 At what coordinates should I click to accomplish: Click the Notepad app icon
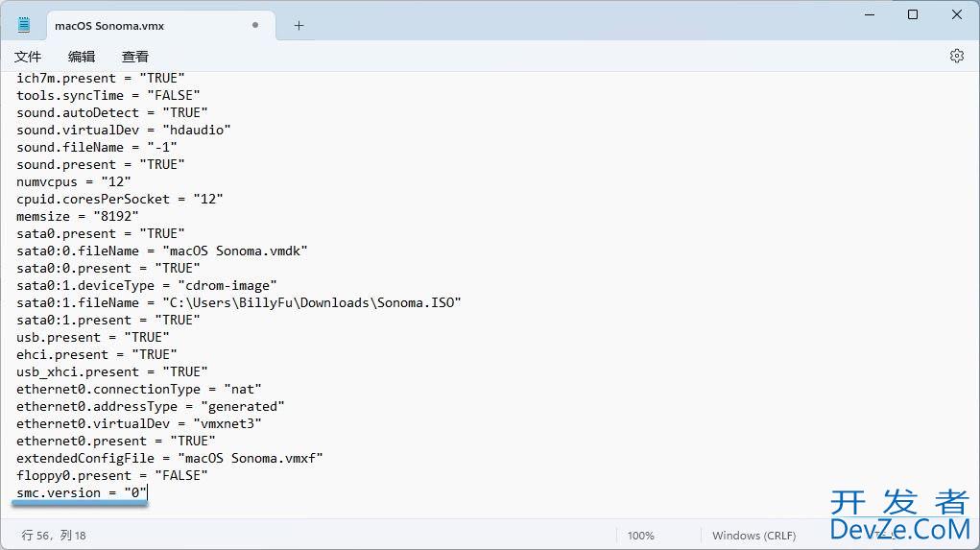point(24,25)
